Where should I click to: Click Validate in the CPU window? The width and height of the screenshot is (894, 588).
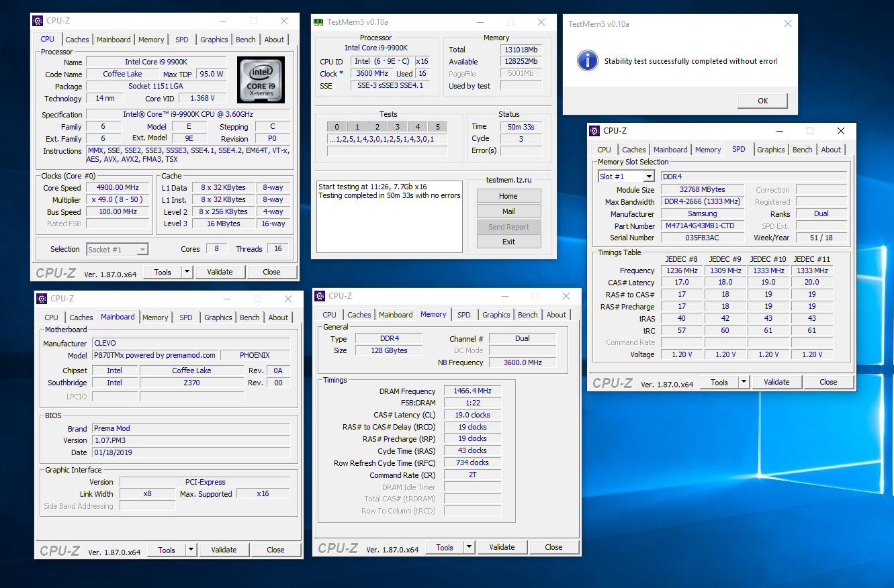click(220, 272)
